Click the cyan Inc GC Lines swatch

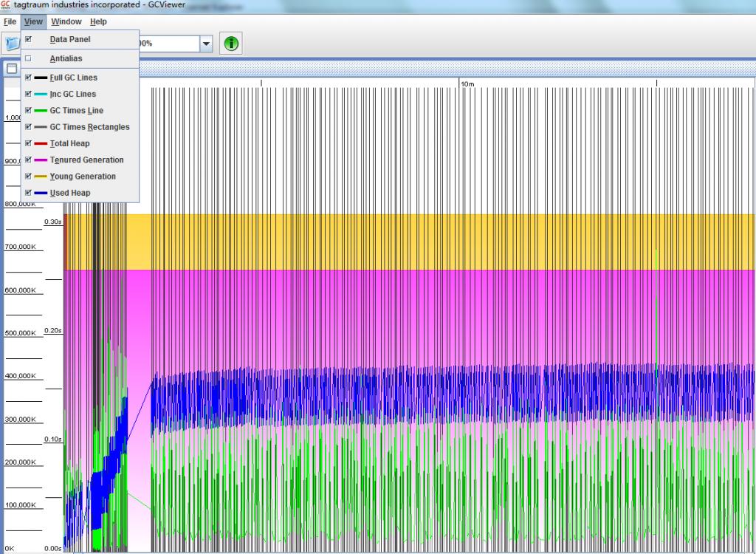41,94
